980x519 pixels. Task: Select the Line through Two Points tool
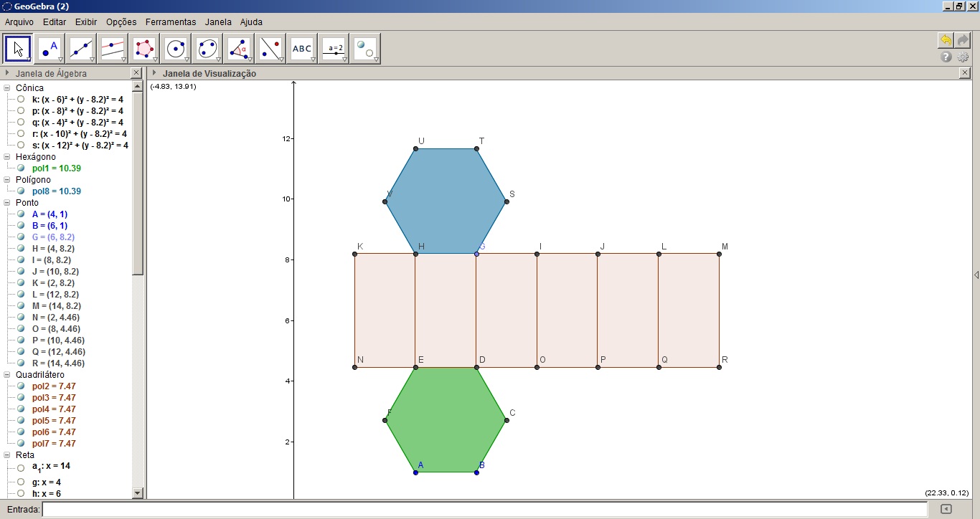[82, 49]
